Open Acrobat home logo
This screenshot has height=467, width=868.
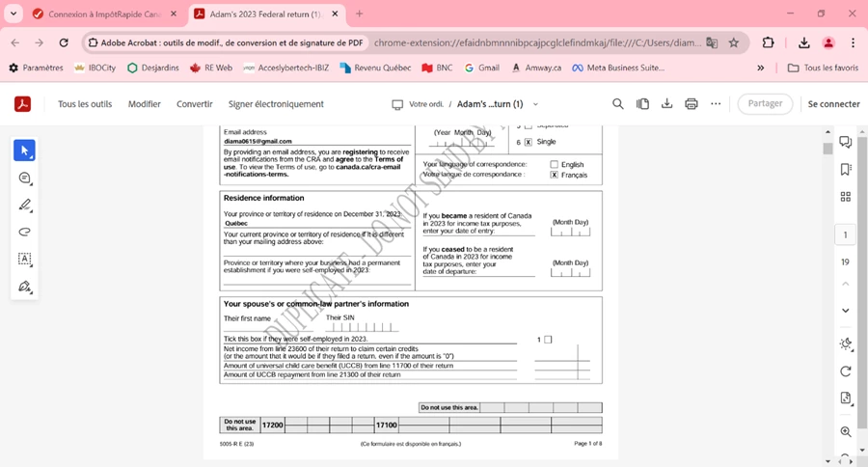click(x=23, y=104)
